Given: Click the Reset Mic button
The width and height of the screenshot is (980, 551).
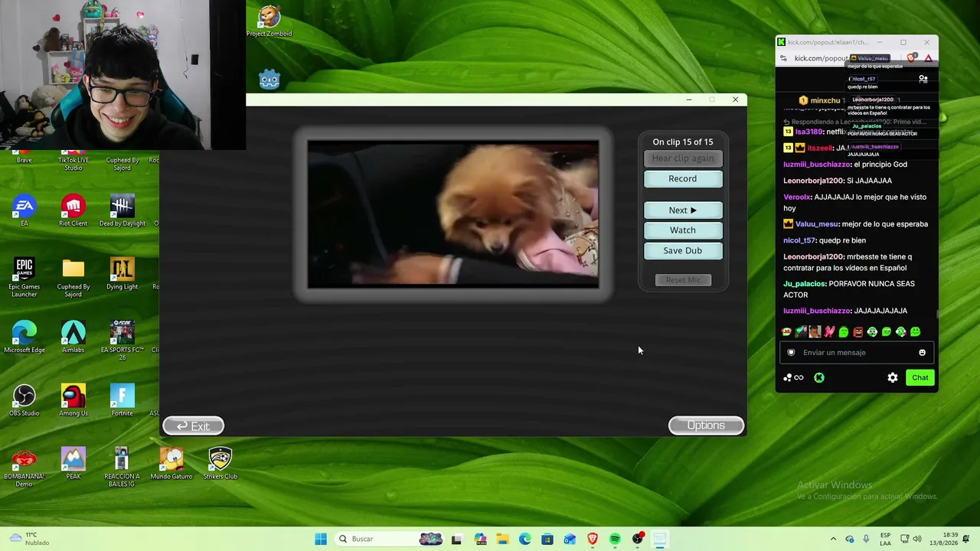Looking at the screenshot, I should pyautogui.click(x=683, y=280).
